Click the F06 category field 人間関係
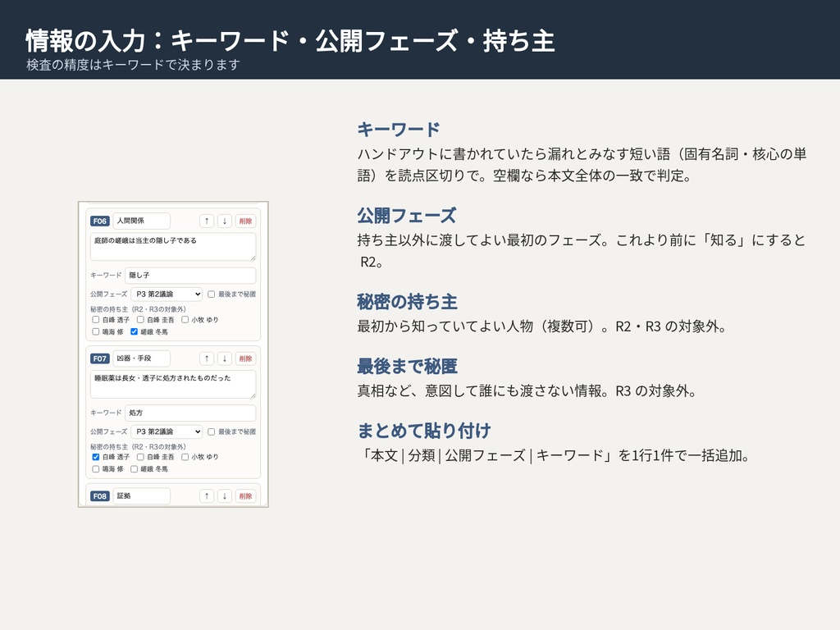840x630 pixels. pyautogui.click(x=141, y=221)
